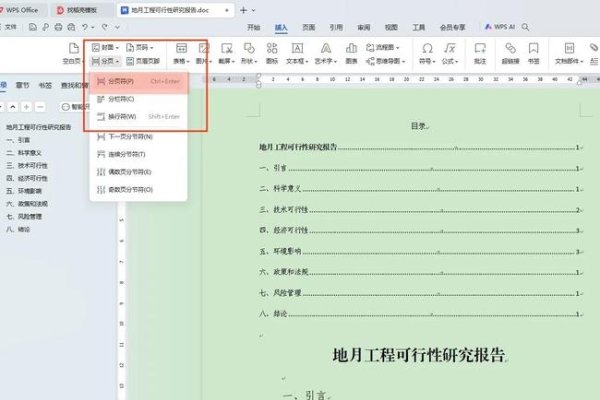Click the new tab plus button
This screenshot has width=600, height=400.
[243, 10]
